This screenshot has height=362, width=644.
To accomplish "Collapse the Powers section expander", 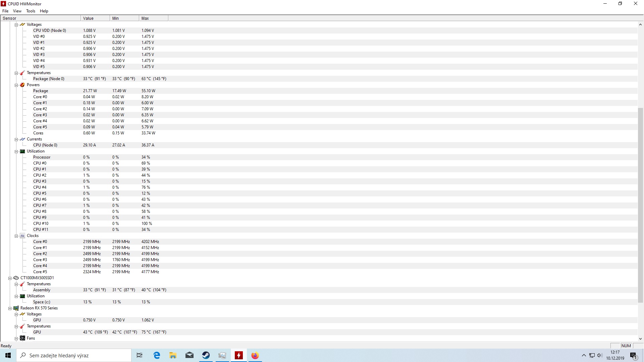I will click(16, 85).
